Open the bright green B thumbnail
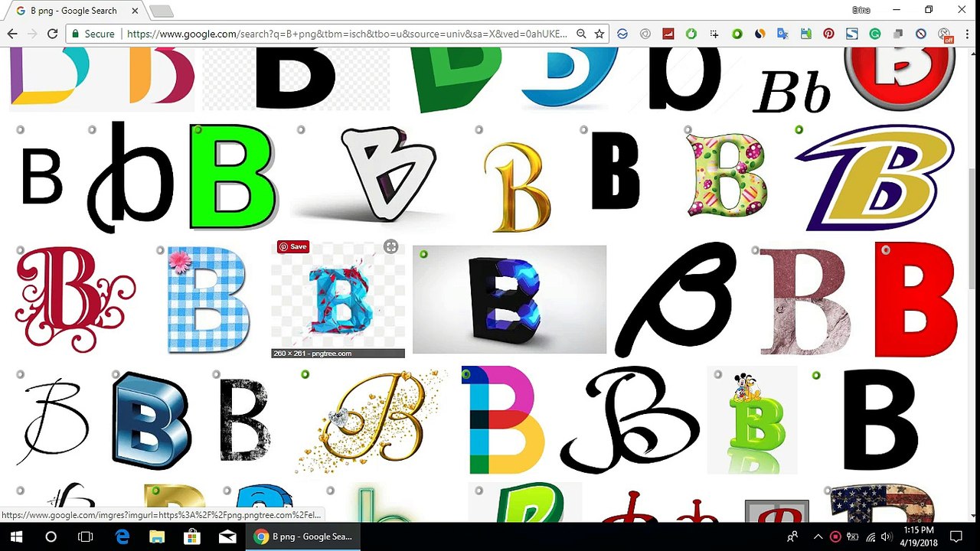 233,178
